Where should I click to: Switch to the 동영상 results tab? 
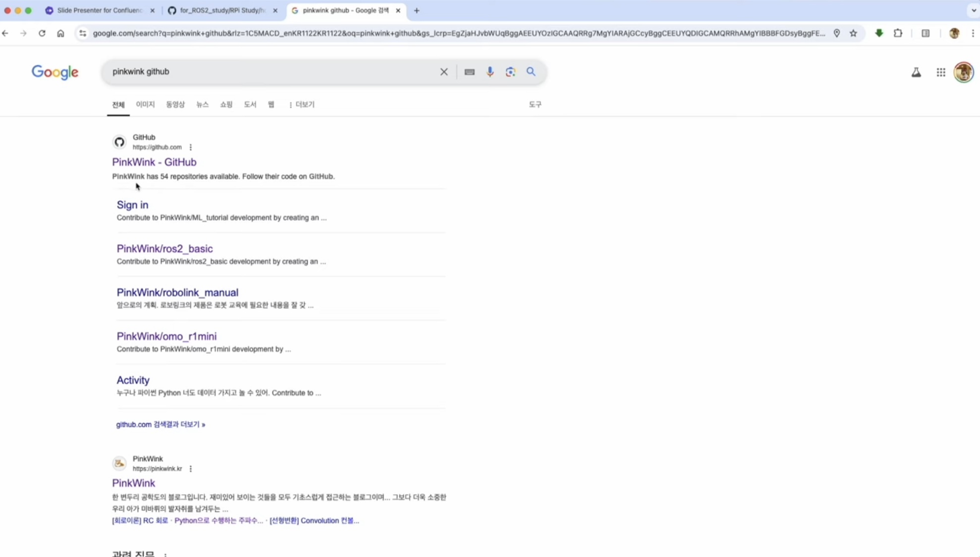175,104
